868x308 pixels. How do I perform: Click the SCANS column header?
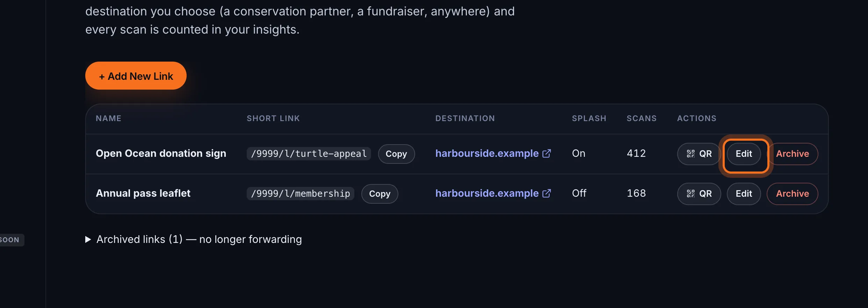[x=642, y=118]
